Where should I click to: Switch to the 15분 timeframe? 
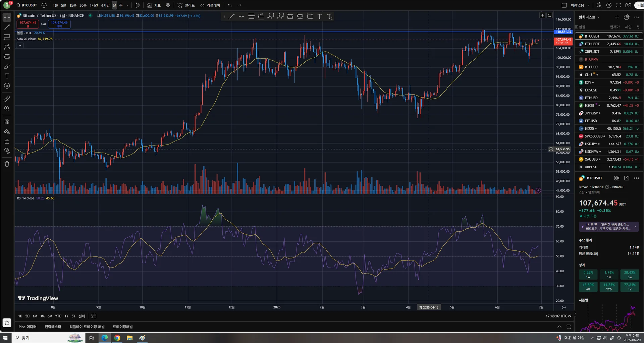[x=73, y=5]
